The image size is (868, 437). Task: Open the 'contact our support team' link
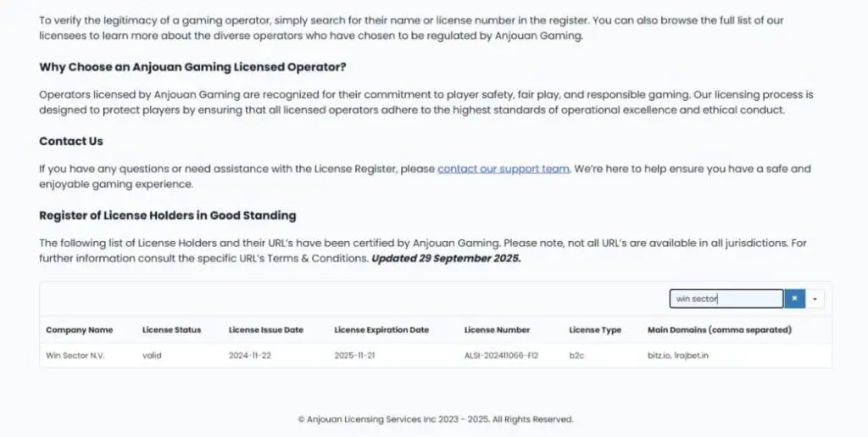tap(503, 169)
